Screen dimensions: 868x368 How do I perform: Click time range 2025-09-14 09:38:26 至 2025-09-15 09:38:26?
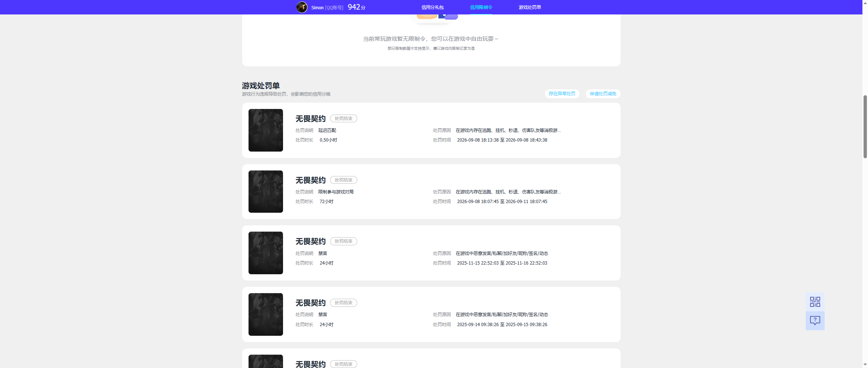[x=502, y=325]
